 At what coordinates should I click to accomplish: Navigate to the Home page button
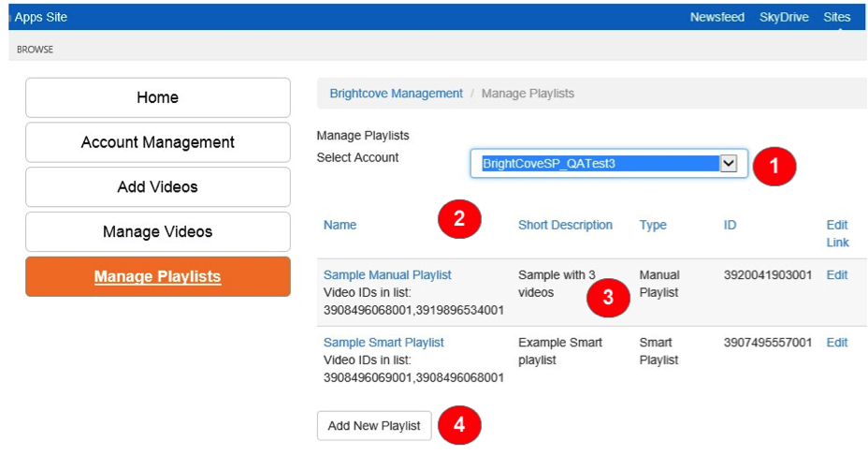pyautogui.click(x=157, y=97)
